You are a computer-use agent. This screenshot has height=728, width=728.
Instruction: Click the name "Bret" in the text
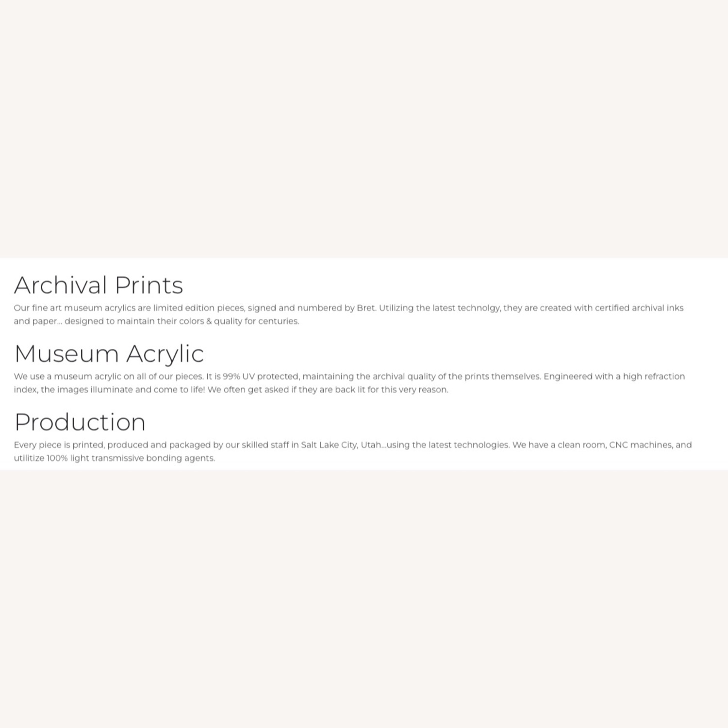pyautogui.click(x=366, y=308)
